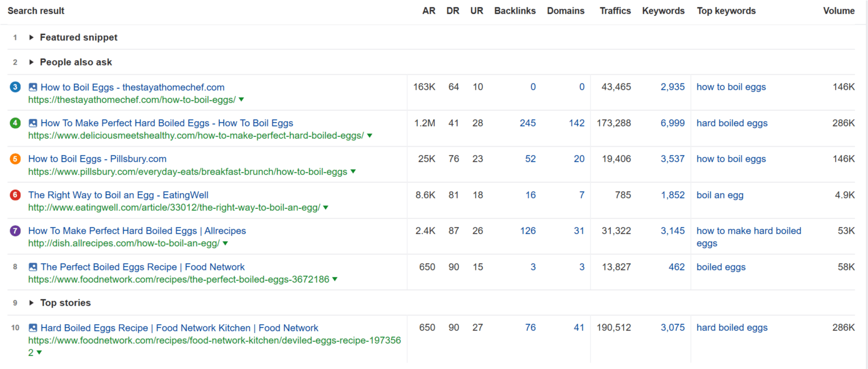The height and width of the screenshot is (369, 868).
Task: Click image icon beside The Perfect Boiled Eggs Recipe
Action: pos(33,267)
